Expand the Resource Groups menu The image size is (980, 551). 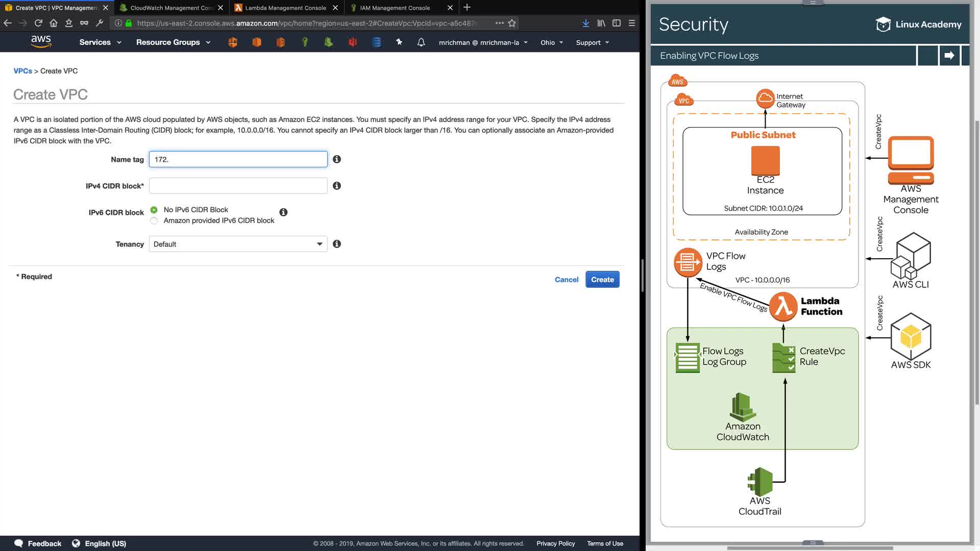tap(173, 42)
